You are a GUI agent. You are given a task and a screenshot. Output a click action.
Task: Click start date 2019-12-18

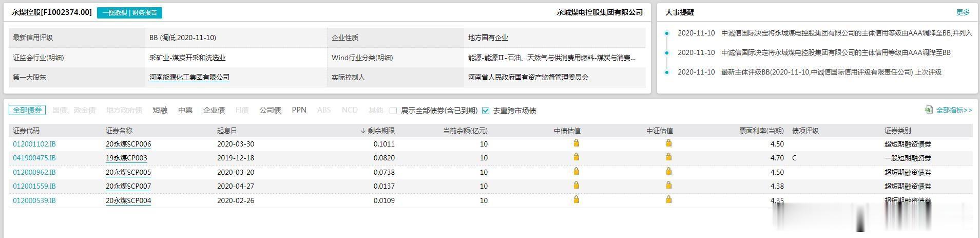[236, 158]
